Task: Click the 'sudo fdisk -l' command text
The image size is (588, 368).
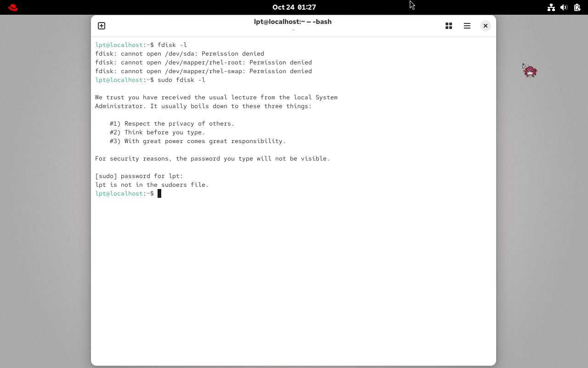Action: [181, 80]
